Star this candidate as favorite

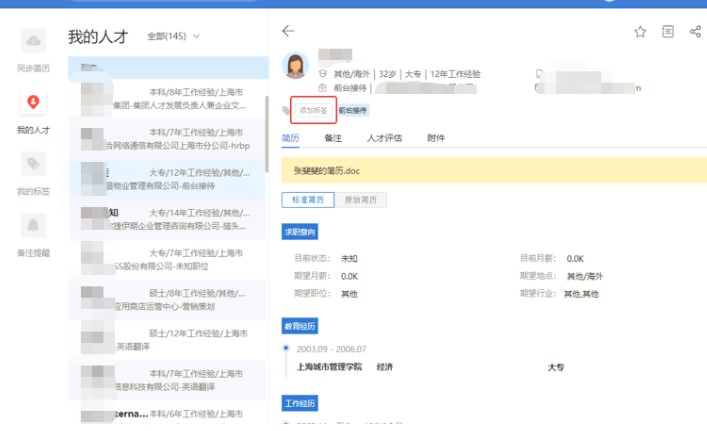(x=640, y=32)
